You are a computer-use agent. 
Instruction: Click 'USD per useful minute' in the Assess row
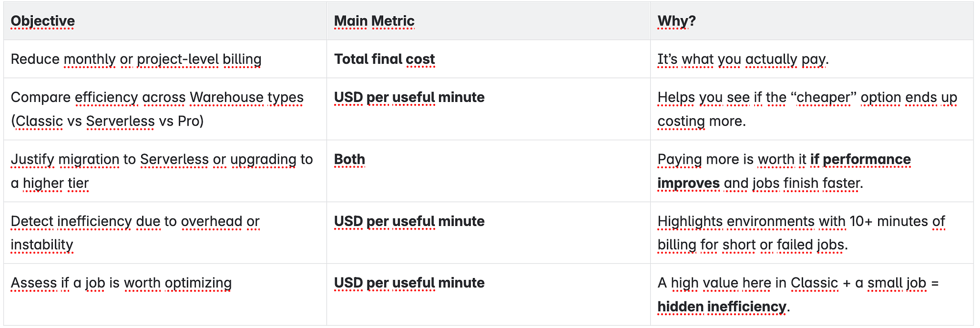tap(409, 283)
